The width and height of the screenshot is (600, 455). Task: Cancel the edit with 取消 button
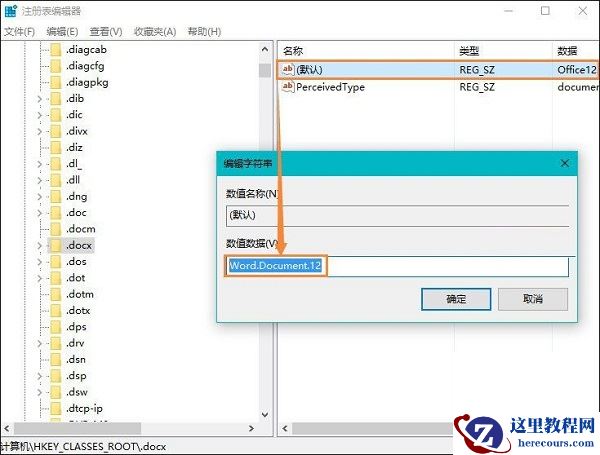point(533,299)
